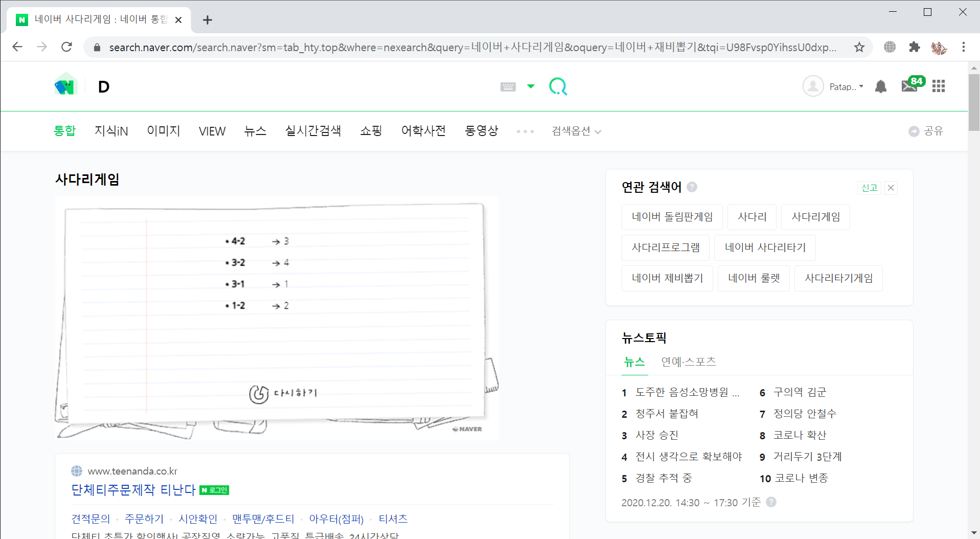Open news topic 정의당 안철수
This screenshot has height=539, width=980.
[x=805, y=414]
